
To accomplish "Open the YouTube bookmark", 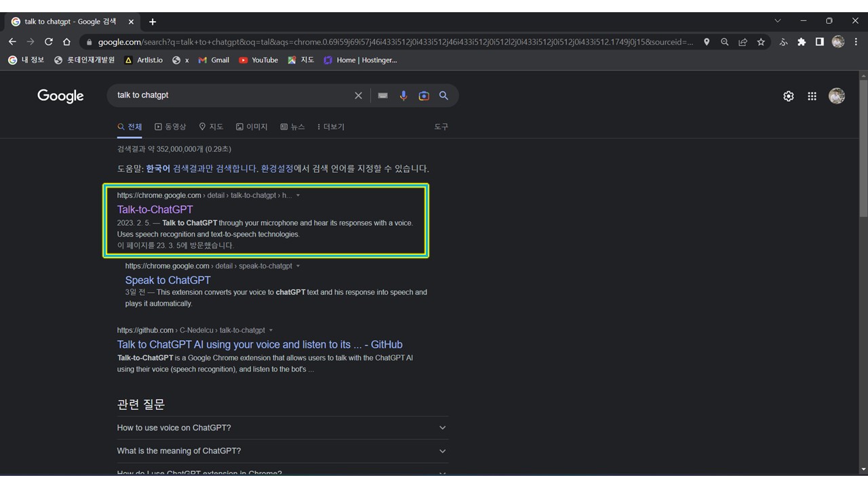I will click(x=258, y=60).
